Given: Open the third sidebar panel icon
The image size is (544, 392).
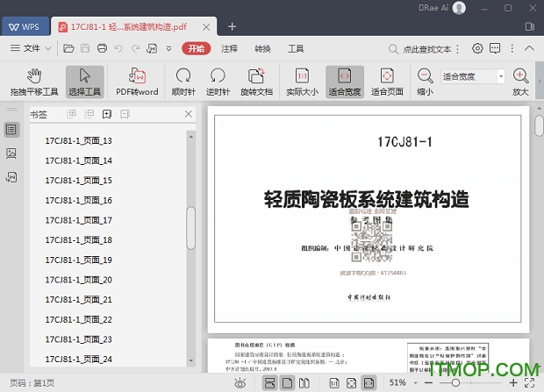Looking at the screenshot, I should (x=11, y=177).
